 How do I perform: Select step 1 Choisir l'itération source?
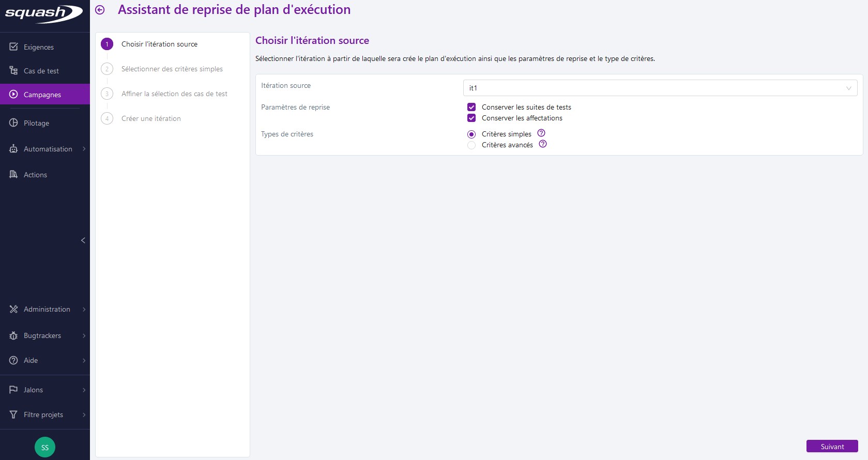(159, 44)
